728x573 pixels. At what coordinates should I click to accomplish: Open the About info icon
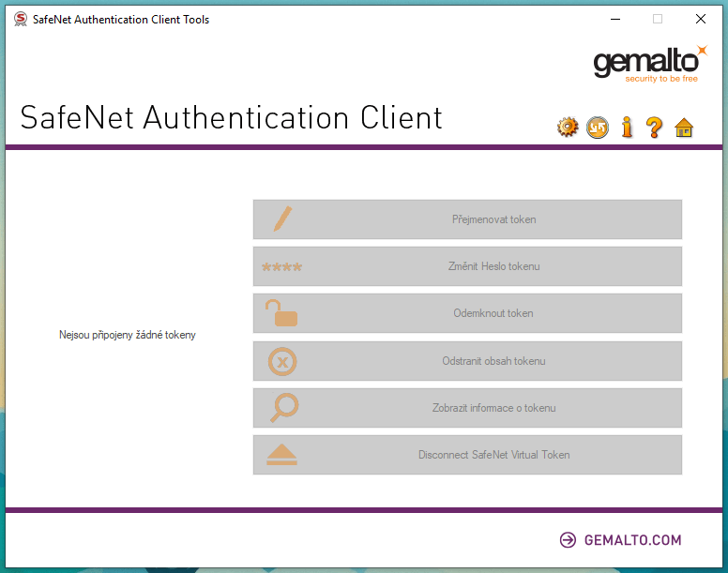627,128
